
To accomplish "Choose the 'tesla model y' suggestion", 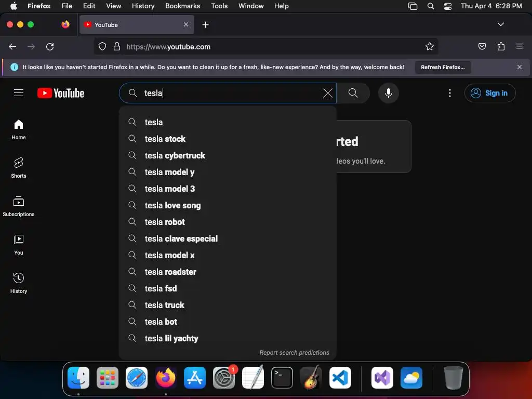I will point(228,172).
